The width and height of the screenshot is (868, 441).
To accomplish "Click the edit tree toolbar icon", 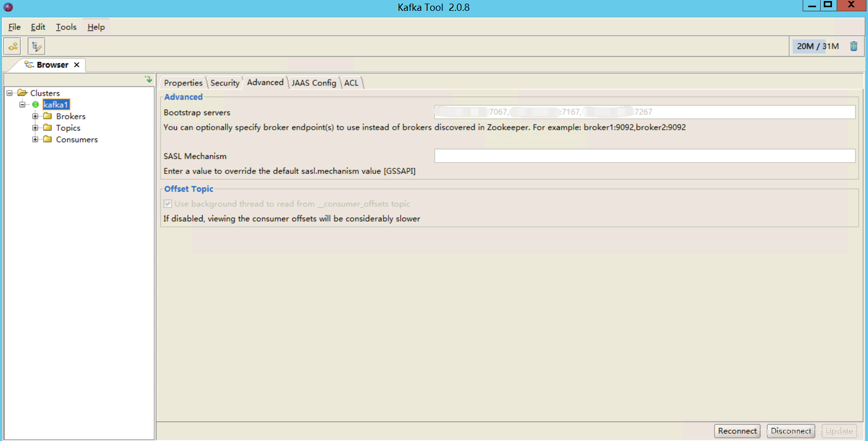I will 36,46.
